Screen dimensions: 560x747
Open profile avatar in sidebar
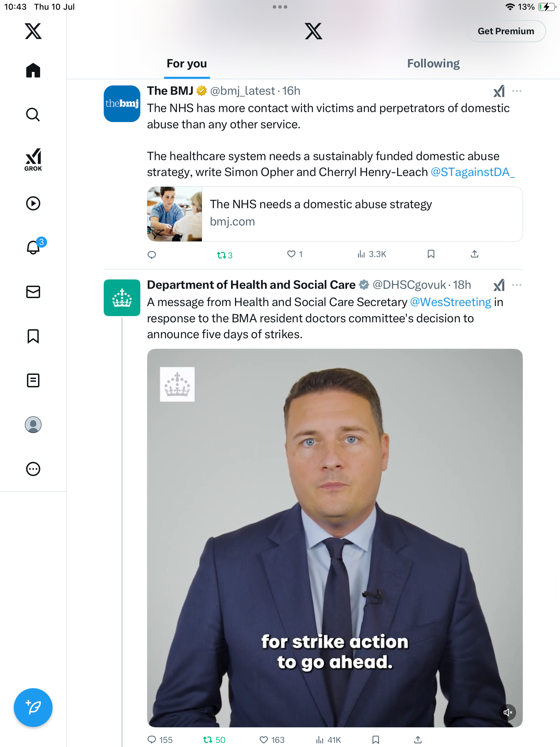(x=33, y=425)
